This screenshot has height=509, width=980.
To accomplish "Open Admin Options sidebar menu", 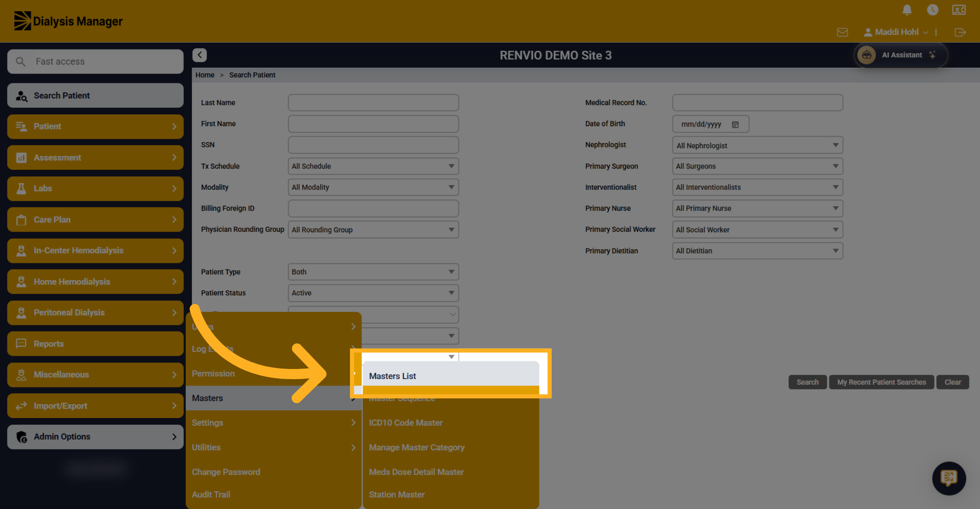I will click(x=95, y=437).
